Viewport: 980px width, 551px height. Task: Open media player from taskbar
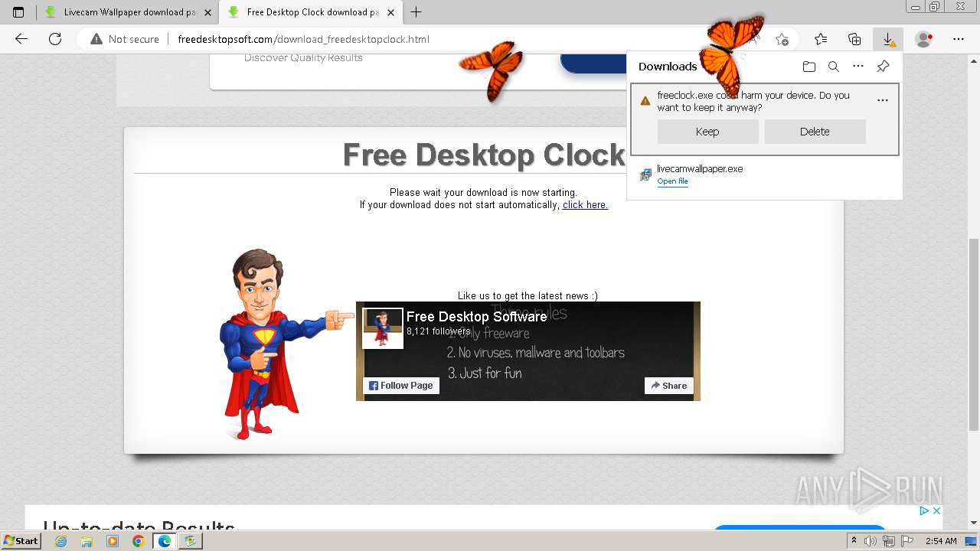(x=113, y=541)
